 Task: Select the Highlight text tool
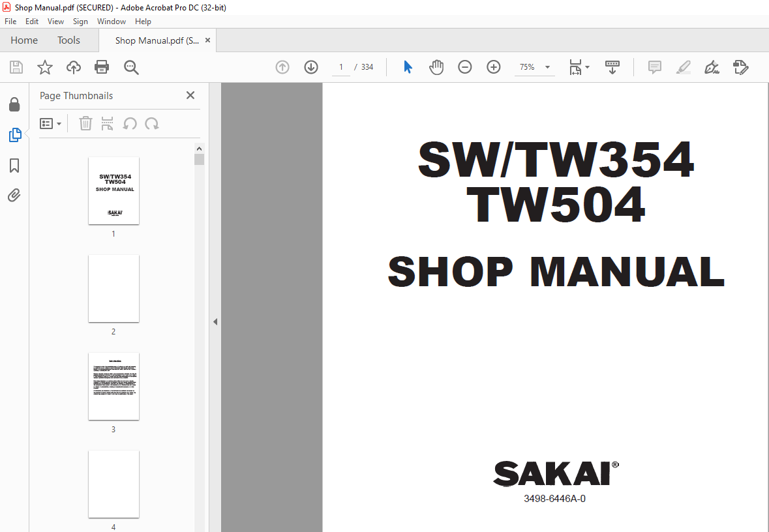click(x=683, y=67)
